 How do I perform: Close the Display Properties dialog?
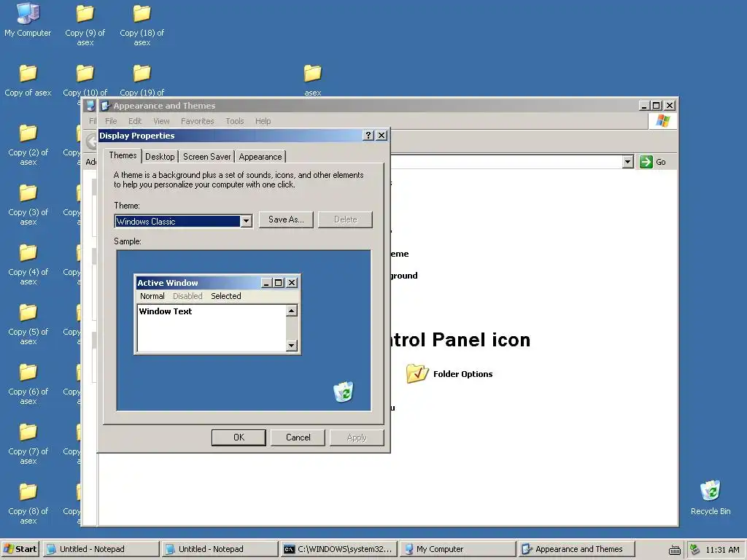point(382,136)
